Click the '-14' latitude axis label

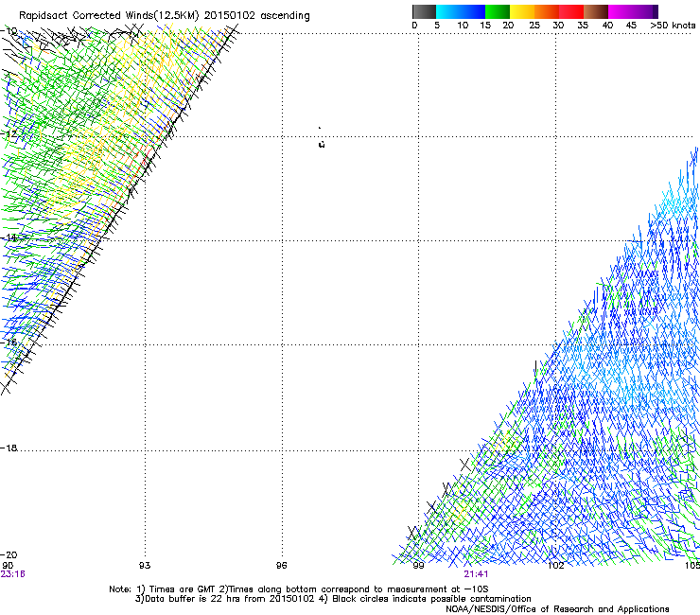[9, 238]
